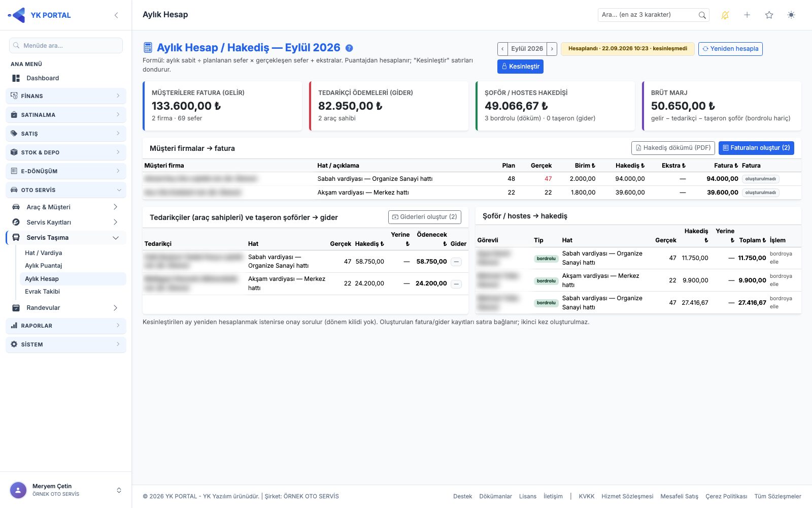Focus the Menüde ara search field
The width and height of the screenshot is (812, 508).
[66, 46]
